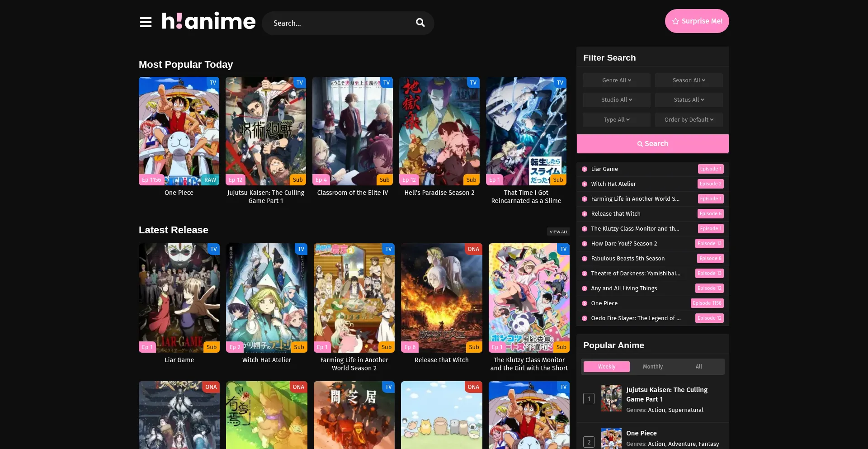The height and width of the screenshot is (449, 868).
Task: Open the Genre All dropdown
Action: pos(617,80)
